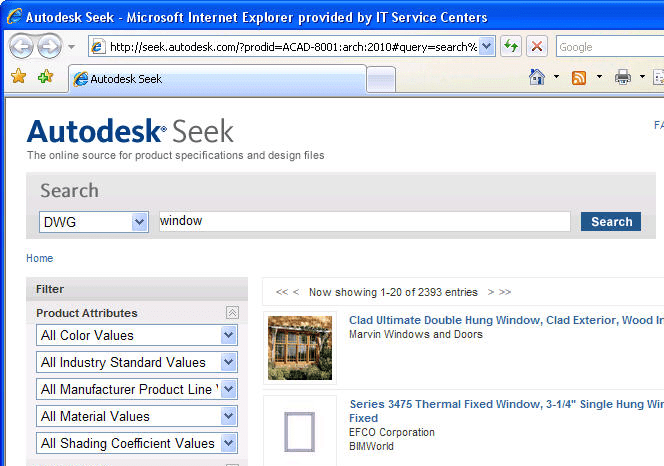Collapse the Product Attributes section
The height and width of the screenshot is (466, 664).
point(232,313)
